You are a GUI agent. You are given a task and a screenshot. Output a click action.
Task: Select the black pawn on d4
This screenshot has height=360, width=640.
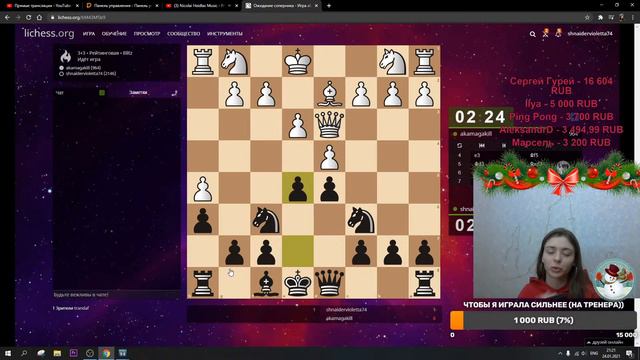[298, 188]
